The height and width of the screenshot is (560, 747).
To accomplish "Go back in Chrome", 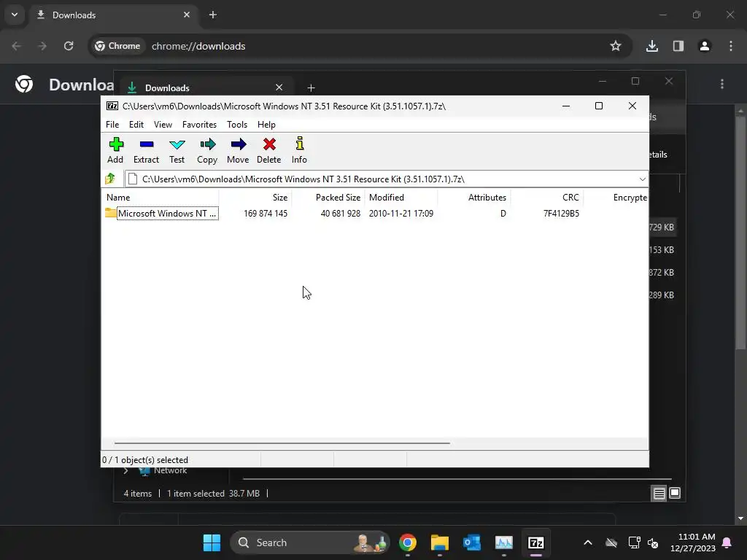I will pos(16,46).
